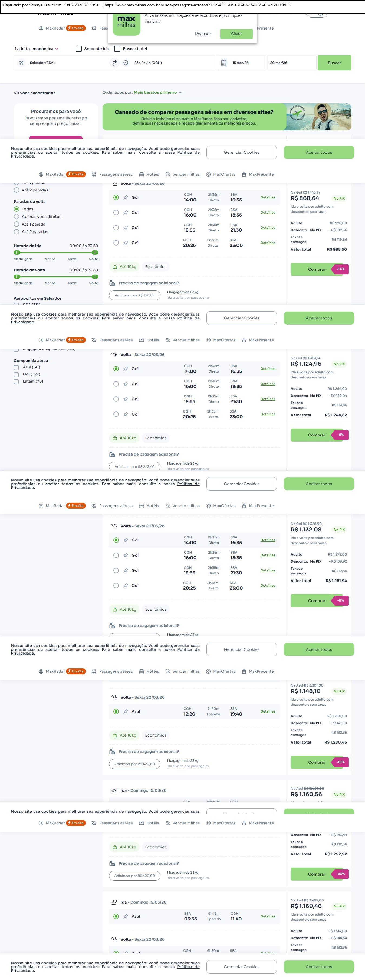Click the right handle of 'Horário da ida' slider
Viewport: 365px width, 980px height.
pyautogui.click(x=95, y=253)
